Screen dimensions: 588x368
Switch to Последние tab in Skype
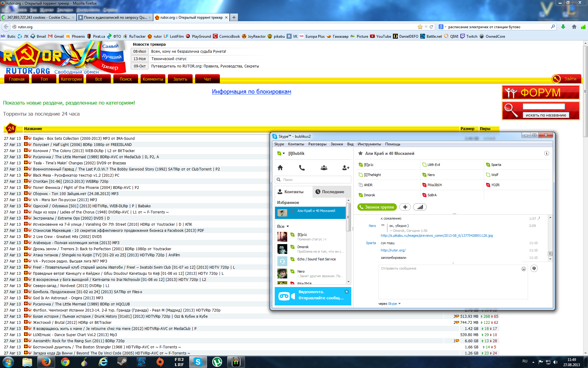[x=329, y=192]
